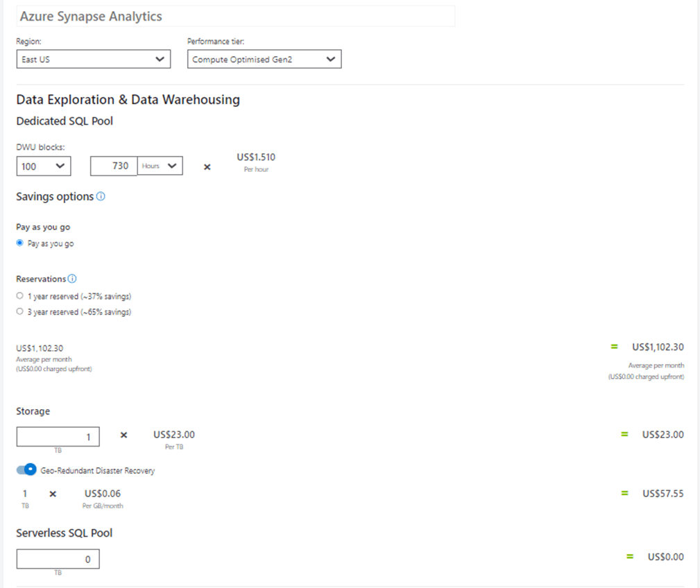This screenshot has width=700, height=588.
Task: Click the US$0.00 serverless total
Action: (665, 557)
